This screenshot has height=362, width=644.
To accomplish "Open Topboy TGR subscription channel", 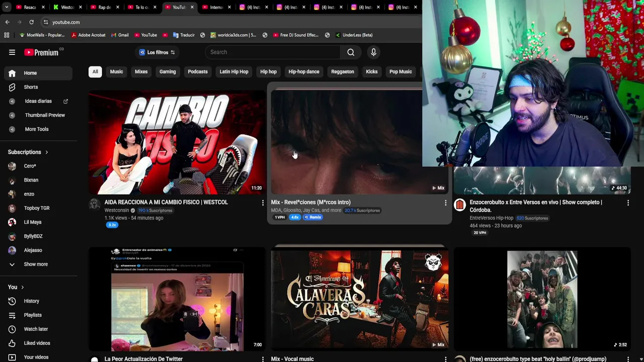I will point(38,208).
